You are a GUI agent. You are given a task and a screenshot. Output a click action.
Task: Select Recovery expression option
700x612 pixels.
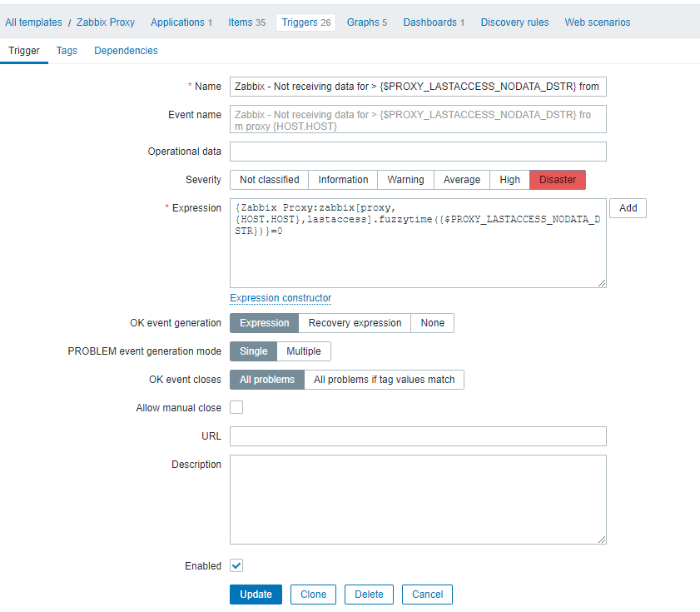(355, 323)
